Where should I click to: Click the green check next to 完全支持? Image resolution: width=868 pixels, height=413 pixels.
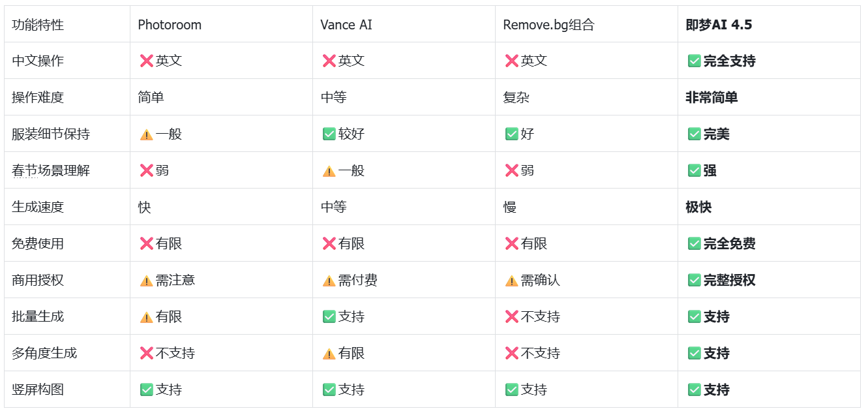[x=694, y=61]
